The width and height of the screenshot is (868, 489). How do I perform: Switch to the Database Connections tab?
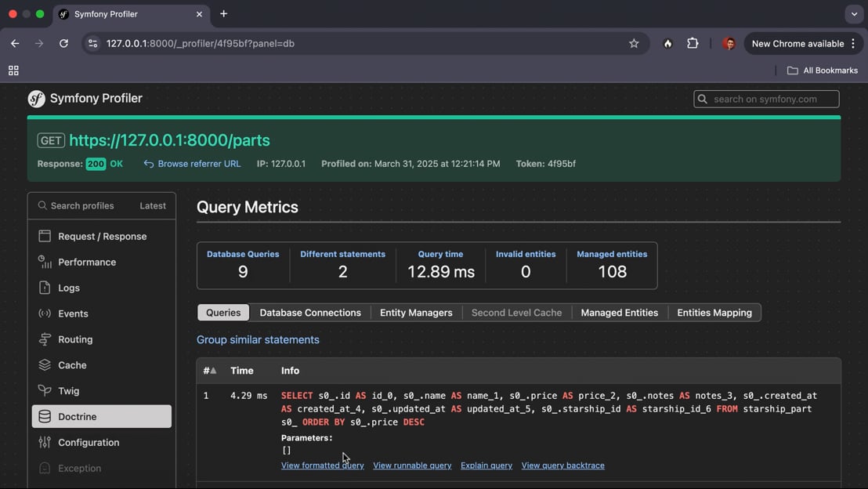(x=310, y=313)
